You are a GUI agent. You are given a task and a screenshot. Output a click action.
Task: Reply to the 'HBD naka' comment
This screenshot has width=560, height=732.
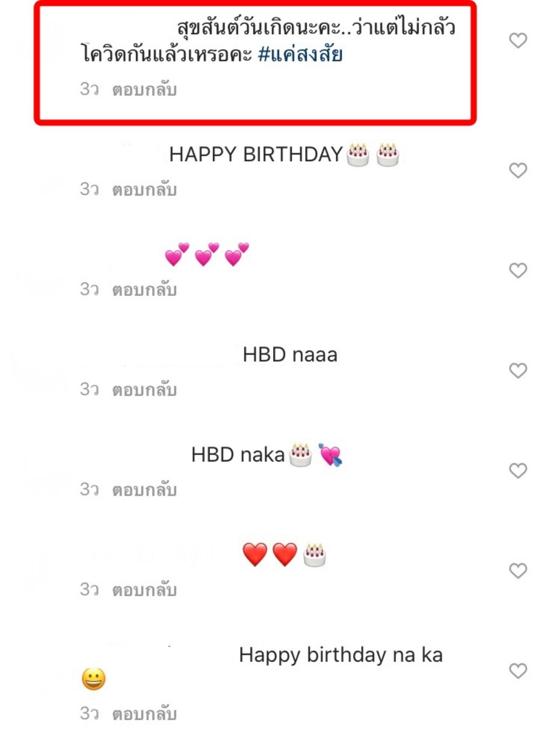pyautogui.click(x=144, y=490)
